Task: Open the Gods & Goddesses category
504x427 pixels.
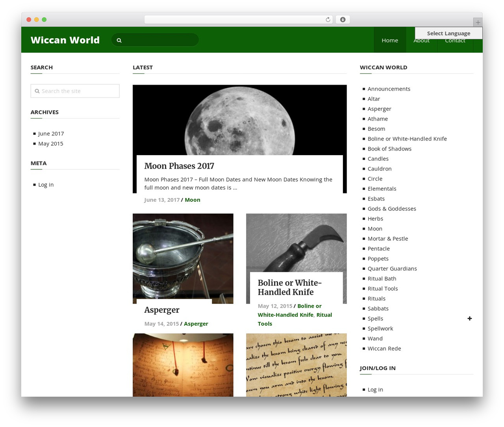Action: pyautogui.click(x=392, y=208)
